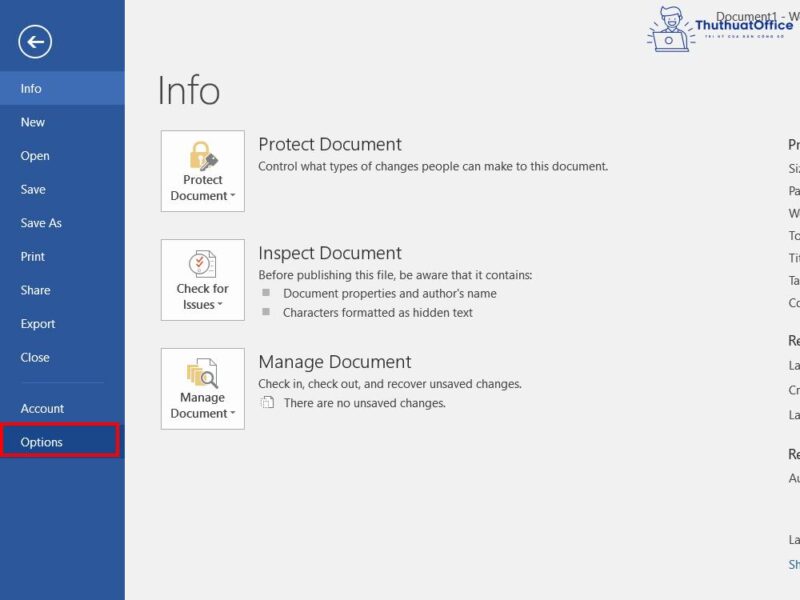The image size is (800, 600).
Task: Open the New menu item
Action: [x=33, y=122]
